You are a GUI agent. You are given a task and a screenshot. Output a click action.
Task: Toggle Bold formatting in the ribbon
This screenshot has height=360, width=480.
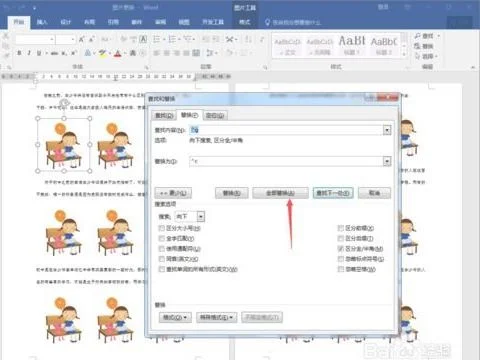click(19, 53)
